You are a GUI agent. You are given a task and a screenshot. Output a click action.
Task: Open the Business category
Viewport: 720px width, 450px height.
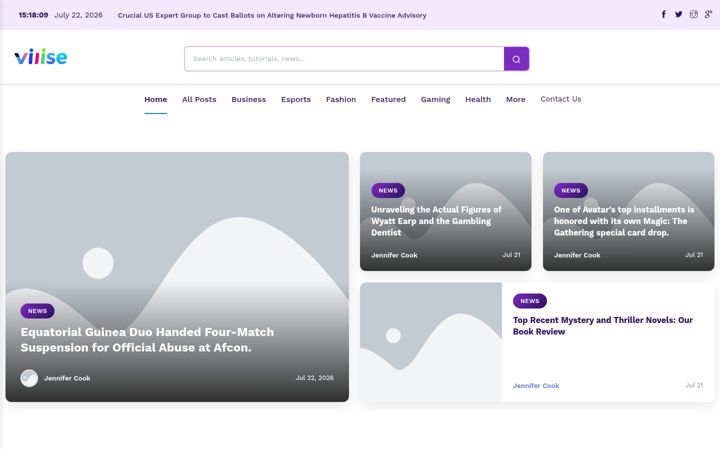click(248, 99)
